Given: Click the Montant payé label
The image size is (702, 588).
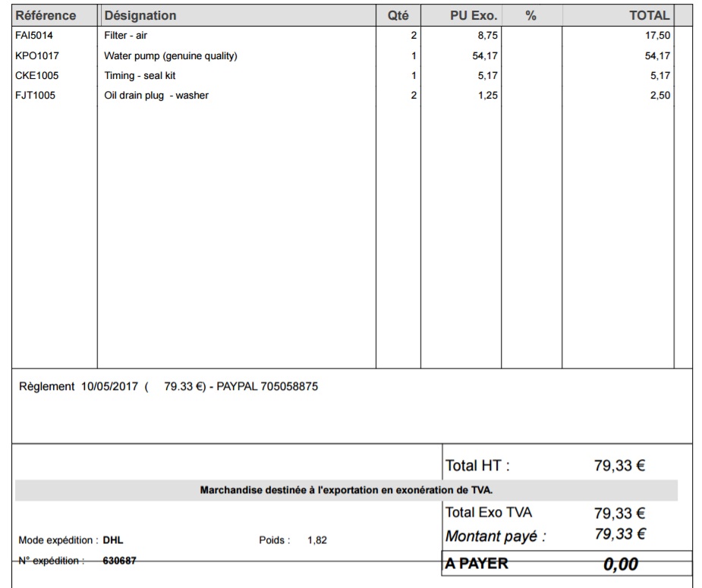Looking at the screenshot, I should (496, 536).
